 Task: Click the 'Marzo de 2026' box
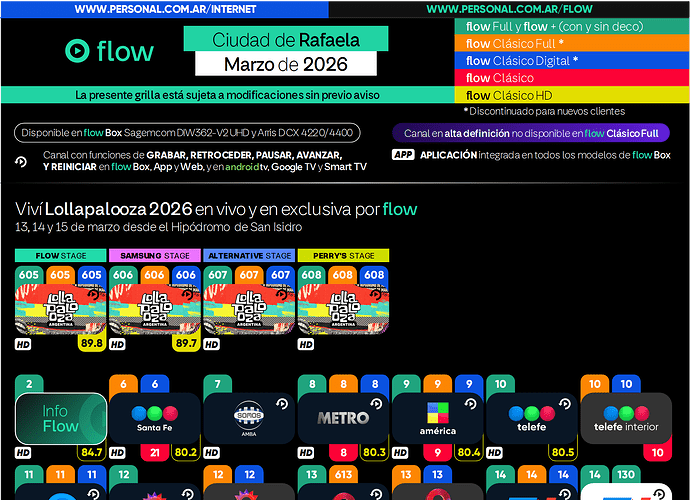coord(286,63)
